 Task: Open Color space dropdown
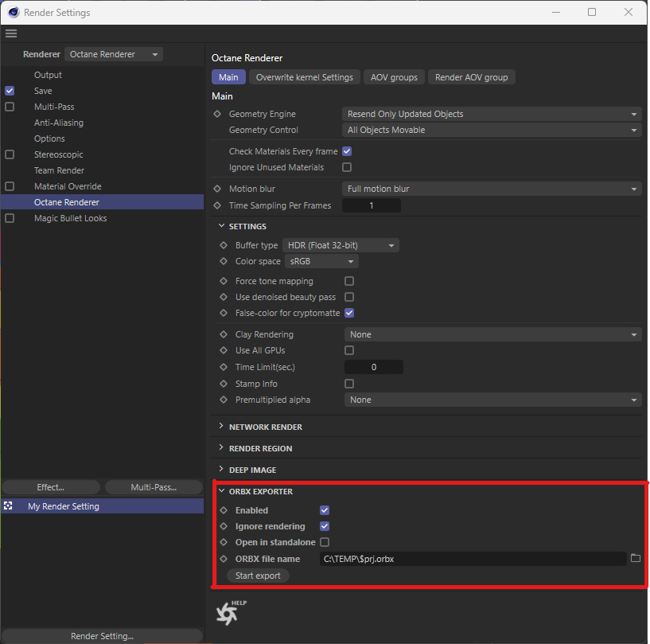[x=321, y=261]
